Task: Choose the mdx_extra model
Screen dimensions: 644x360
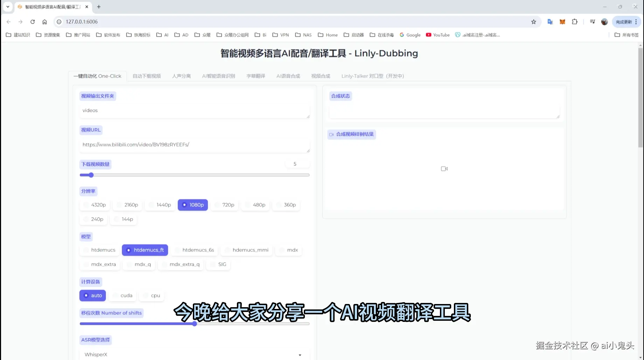Action: [99, 264]
